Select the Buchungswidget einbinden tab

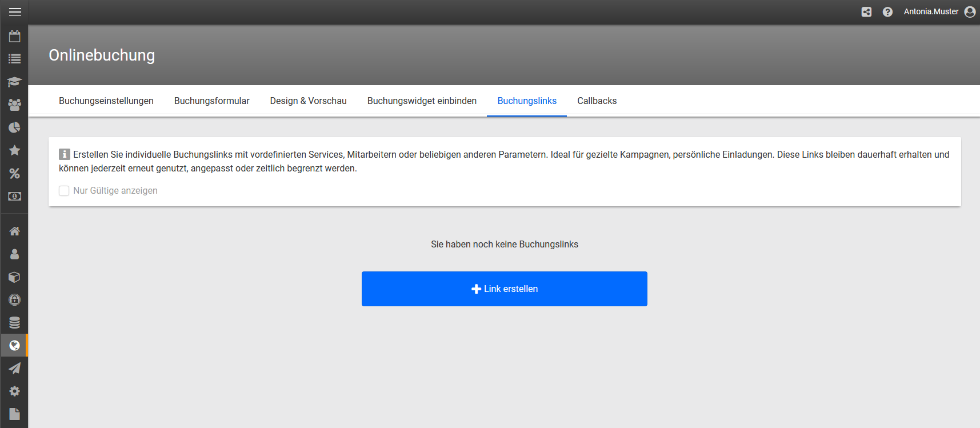click(x=422, y=101)
